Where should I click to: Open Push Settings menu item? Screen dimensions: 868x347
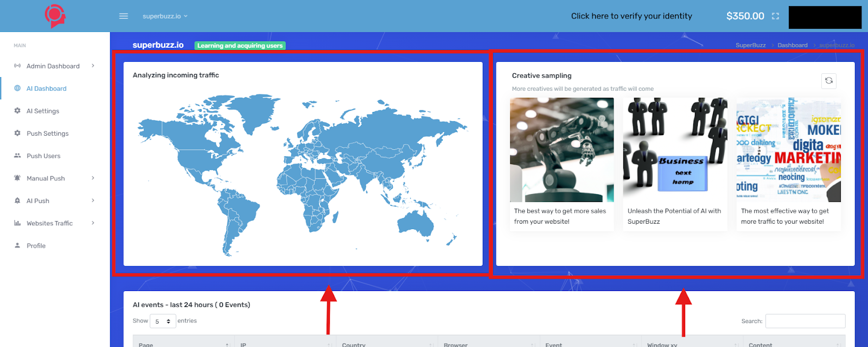[48, 134]
